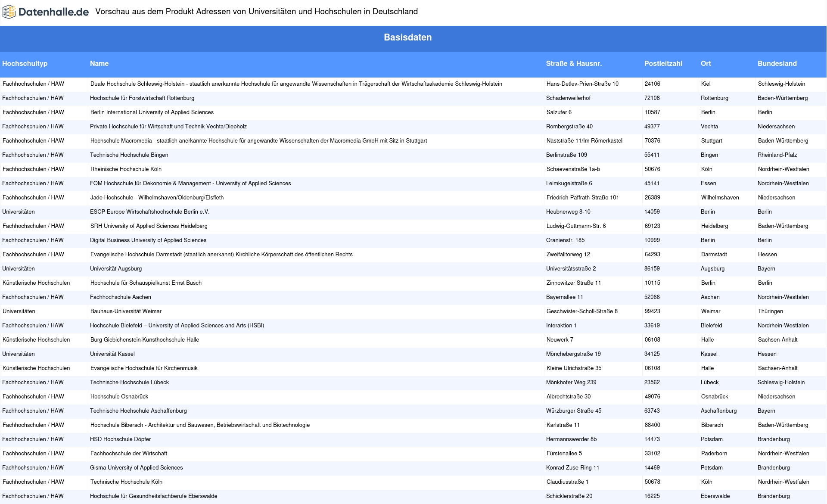
Task: Select the Postleitzahl column header
Action: [x=663, y=63]
